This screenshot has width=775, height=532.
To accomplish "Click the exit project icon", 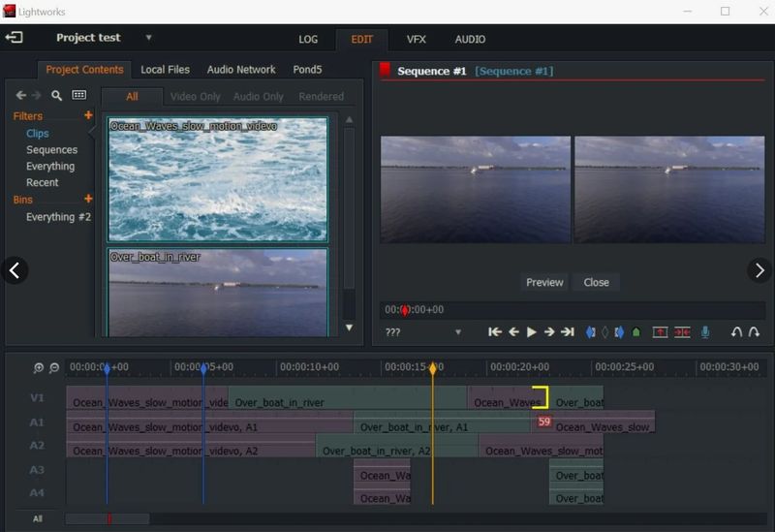I will (x=14, y=38).
